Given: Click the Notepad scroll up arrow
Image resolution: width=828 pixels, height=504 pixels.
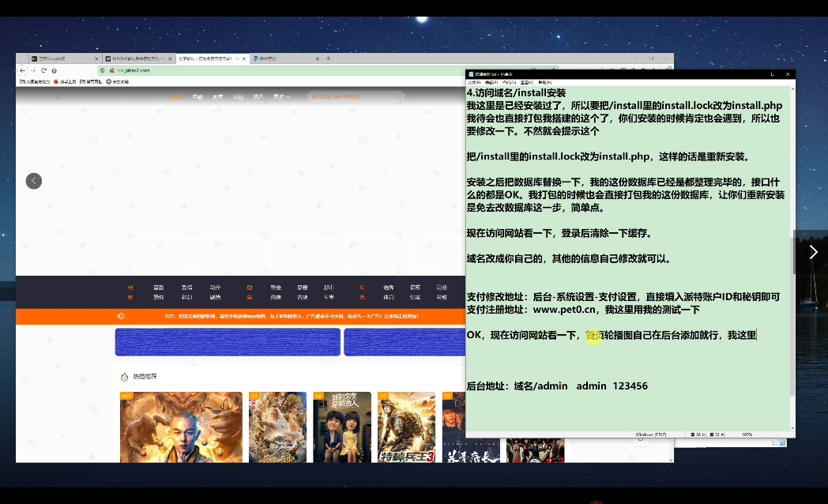Looking at the screenshot, I should pyautogui.click(x=792, y=88).
